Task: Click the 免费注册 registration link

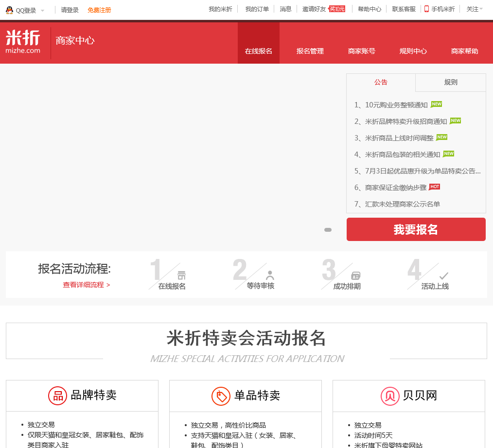Action: click(x=99, y=10)
